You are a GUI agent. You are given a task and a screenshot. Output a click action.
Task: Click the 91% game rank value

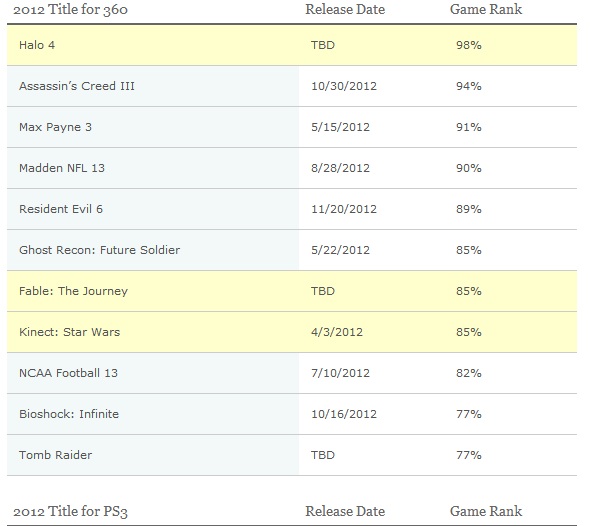(x=468, y=127)
